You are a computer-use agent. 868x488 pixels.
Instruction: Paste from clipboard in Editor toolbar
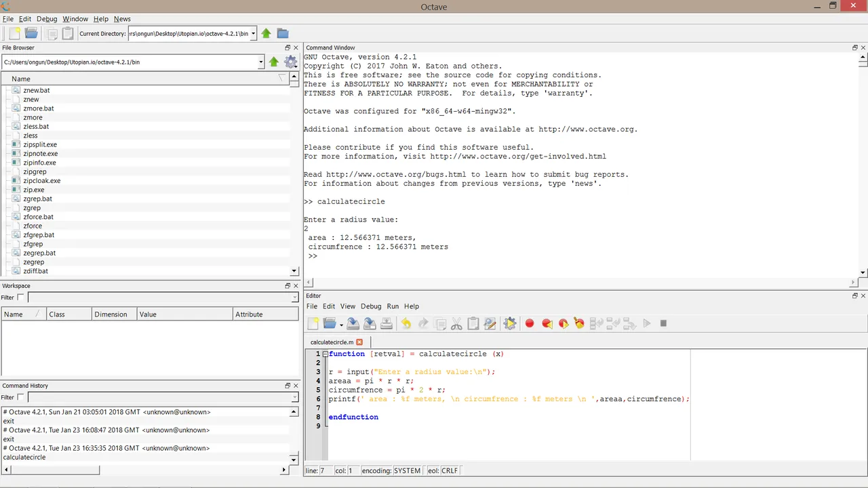[x=473, y=323]
